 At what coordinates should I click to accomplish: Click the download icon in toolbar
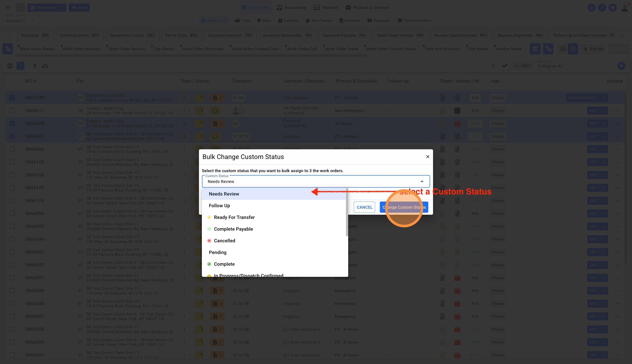click(x=35, y=66)
